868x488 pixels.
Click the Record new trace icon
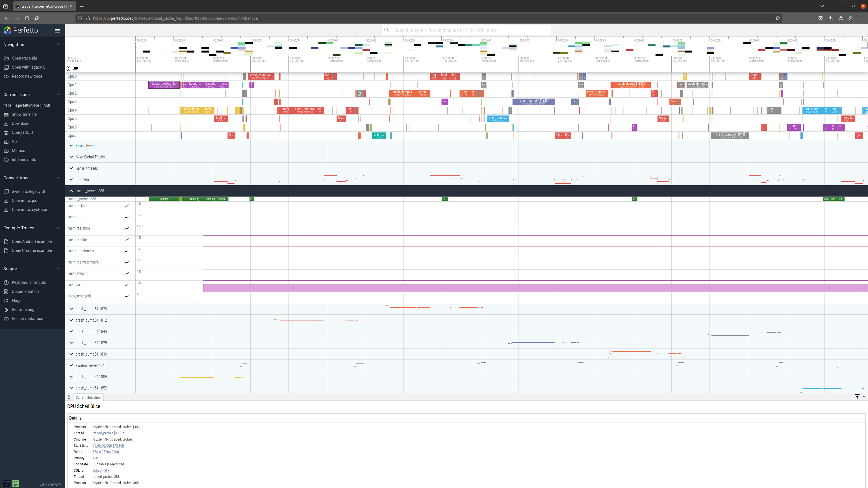(x=6, y=77)
